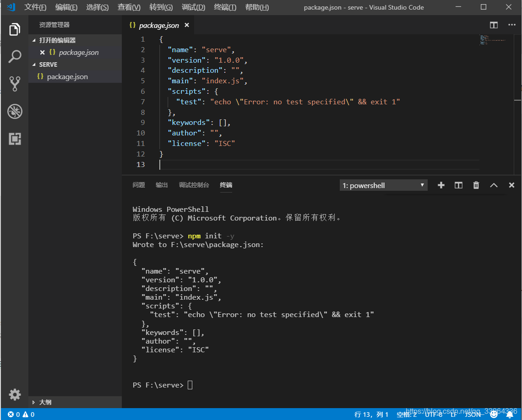
Task: Click the "keywords" key in editor
Action: click(189, 122)
